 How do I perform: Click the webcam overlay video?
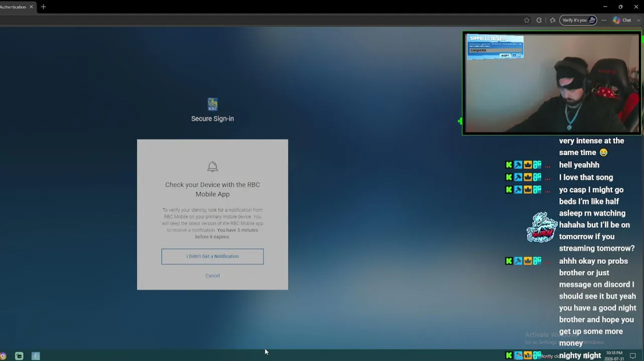(x=552, y=84)
